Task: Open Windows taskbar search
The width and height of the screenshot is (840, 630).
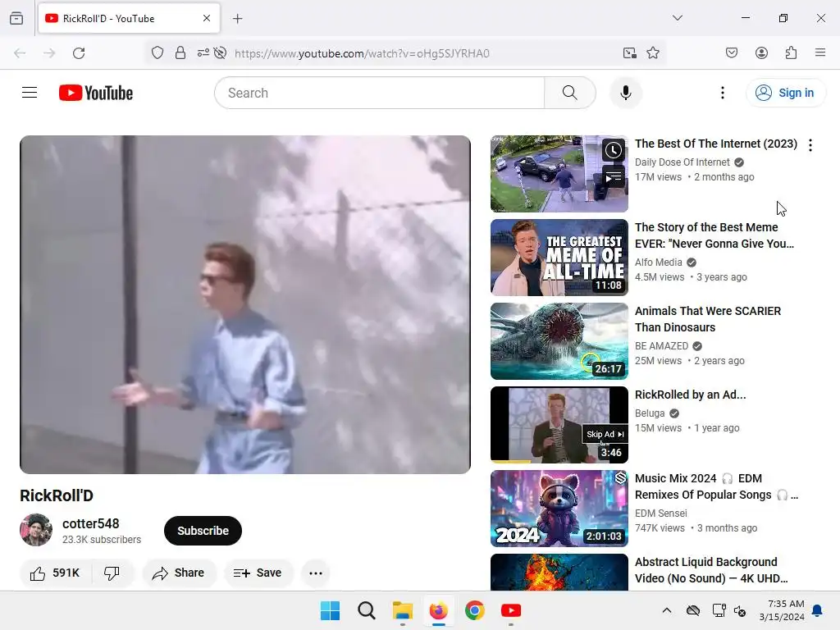Action: click(x=367, y=610)
